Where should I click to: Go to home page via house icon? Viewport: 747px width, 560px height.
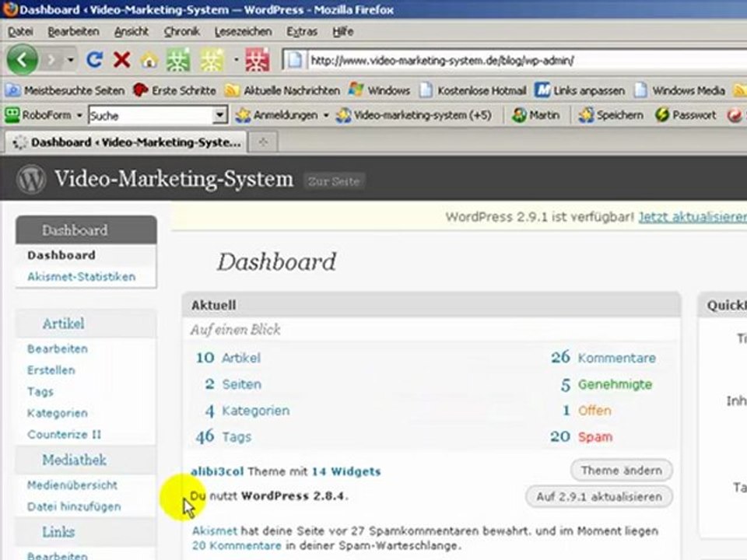(149, 61)
